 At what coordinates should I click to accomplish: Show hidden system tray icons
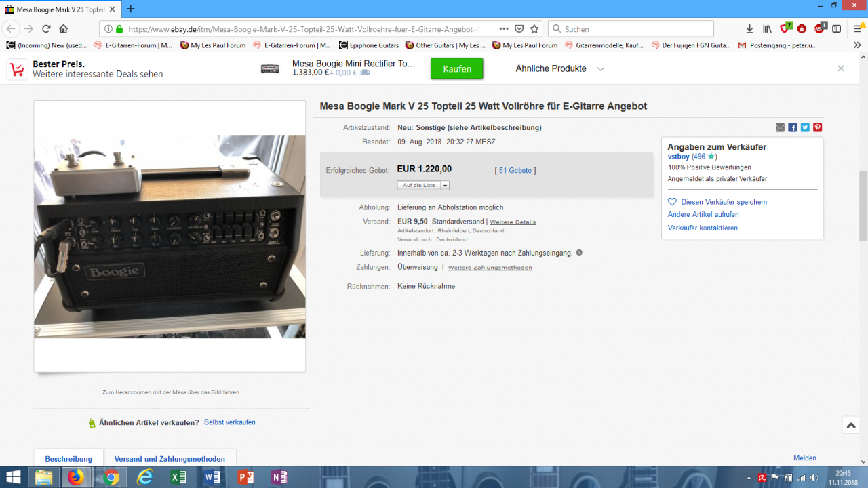pos(749,477)
